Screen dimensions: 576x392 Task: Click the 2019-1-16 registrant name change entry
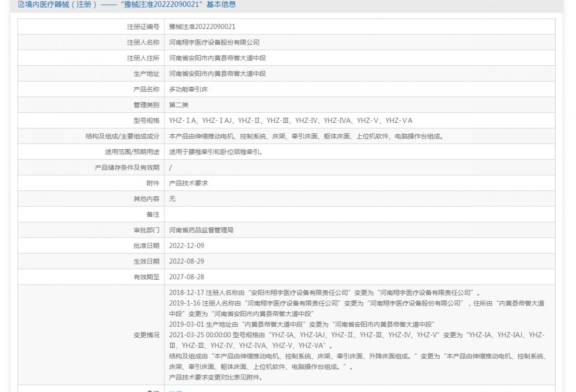[357, 308]
